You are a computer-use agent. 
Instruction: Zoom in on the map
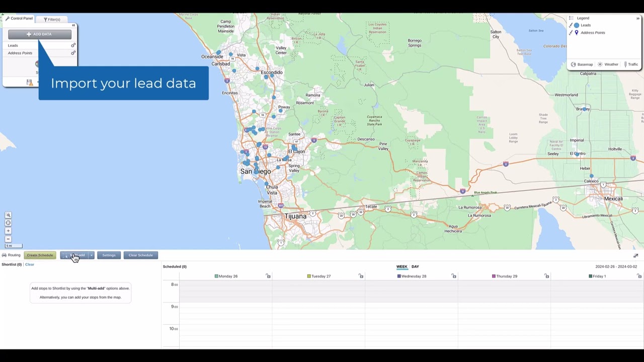tap(8, 231)
